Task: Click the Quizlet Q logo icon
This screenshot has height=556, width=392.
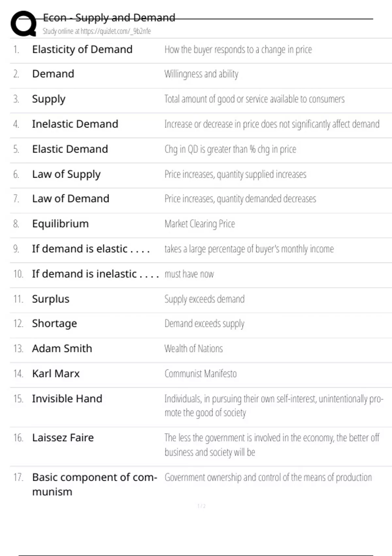Action: coord(24,24)
